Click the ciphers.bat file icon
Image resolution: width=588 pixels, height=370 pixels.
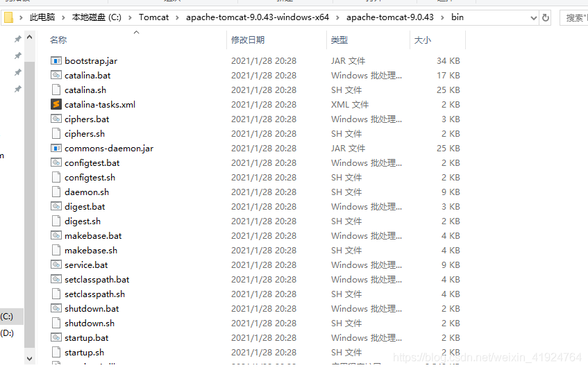click(x=56, y=119)
